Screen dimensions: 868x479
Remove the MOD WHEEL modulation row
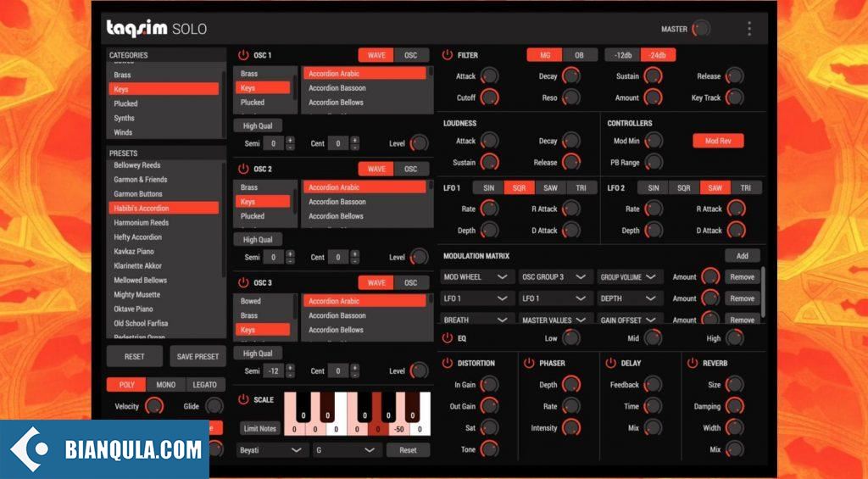pyautogui.click(x=743, y=277)
